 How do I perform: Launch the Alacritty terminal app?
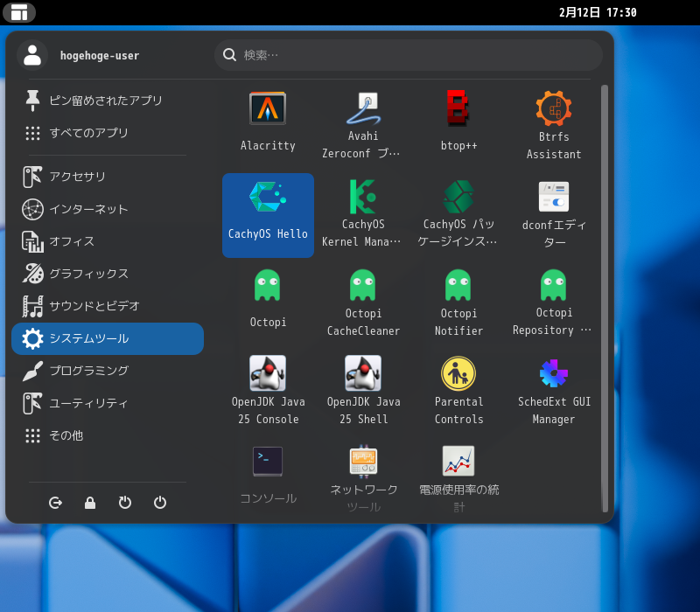click(x=268, y=126)
